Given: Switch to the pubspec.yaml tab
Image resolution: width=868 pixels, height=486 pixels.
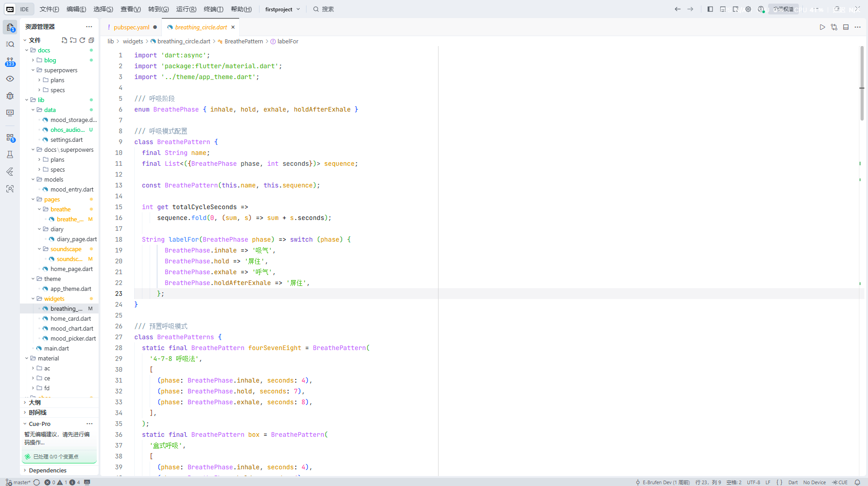Looking at the screenshot, I should pos(132,27).
